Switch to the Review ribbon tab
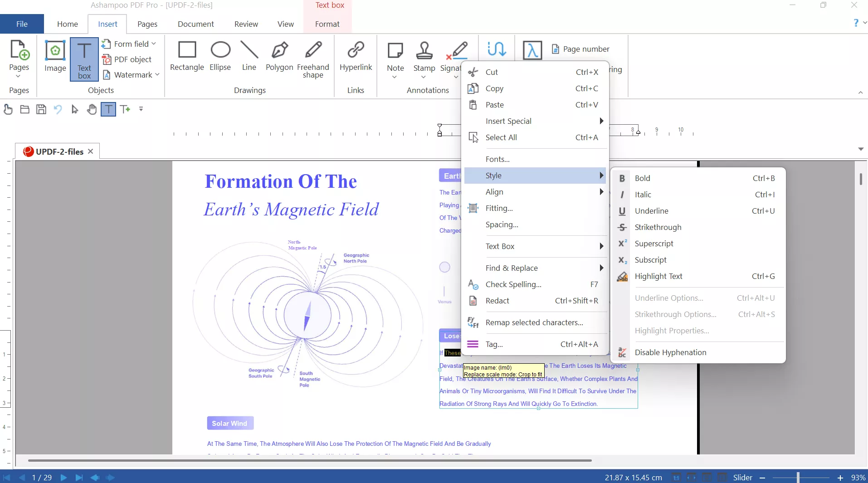868x483 pixels. pos(246,24)
